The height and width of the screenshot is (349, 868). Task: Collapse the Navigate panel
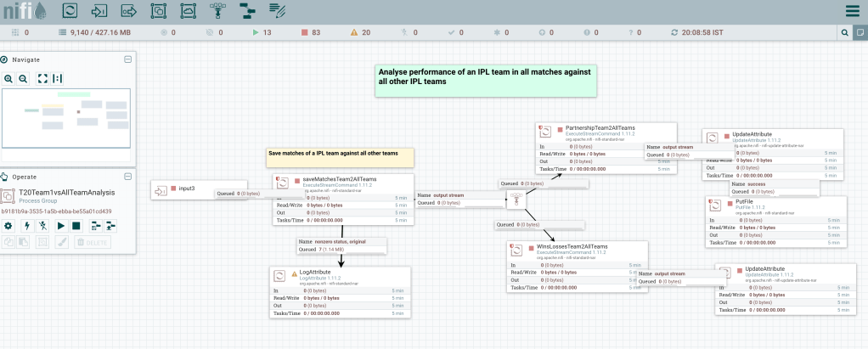pyautogui.click(x=127, y=59)
